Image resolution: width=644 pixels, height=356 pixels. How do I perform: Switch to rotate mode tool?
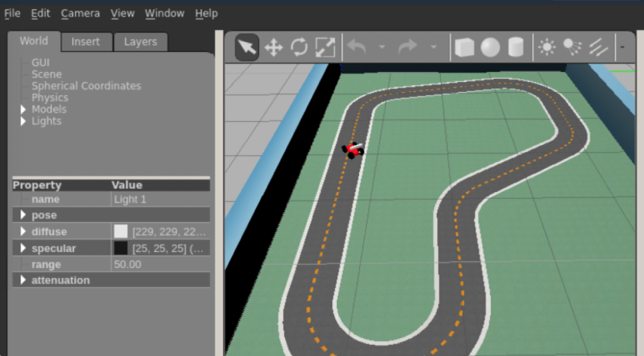[299, 47]
